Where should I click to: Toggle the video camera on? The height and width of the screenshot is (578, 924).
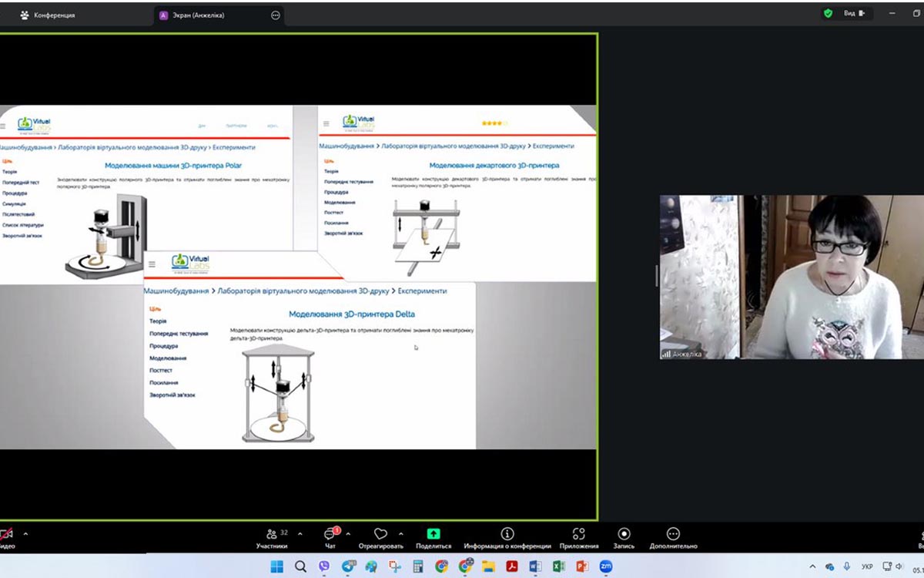[6, 535]
